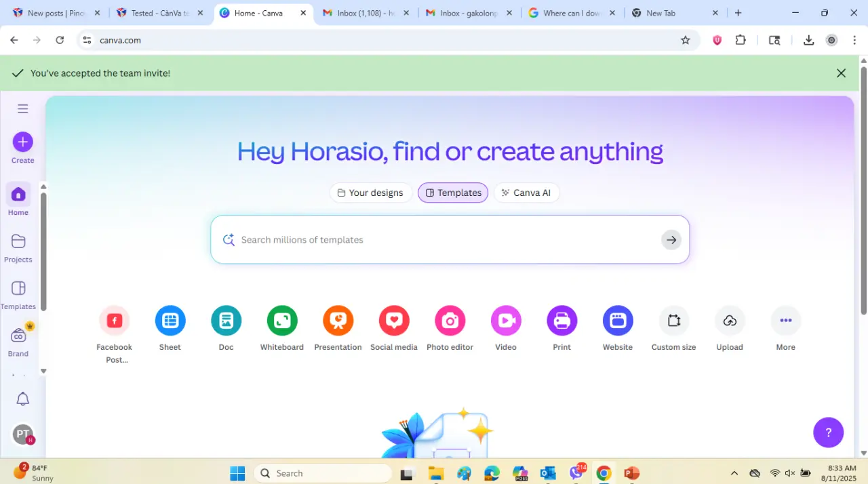Switch to the New Tab browser tab
The image size is (868, 484).
(x=675, y=13)
